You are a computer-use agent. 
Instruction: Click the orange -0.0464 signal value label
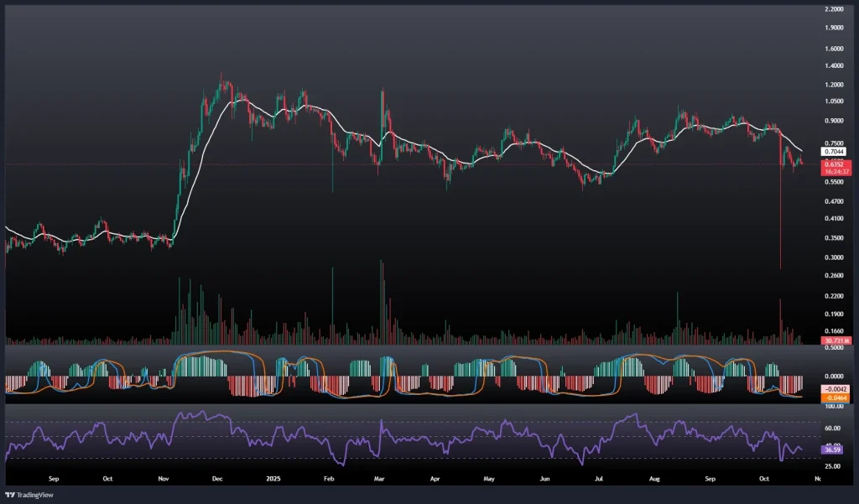(x=836, y=397)
